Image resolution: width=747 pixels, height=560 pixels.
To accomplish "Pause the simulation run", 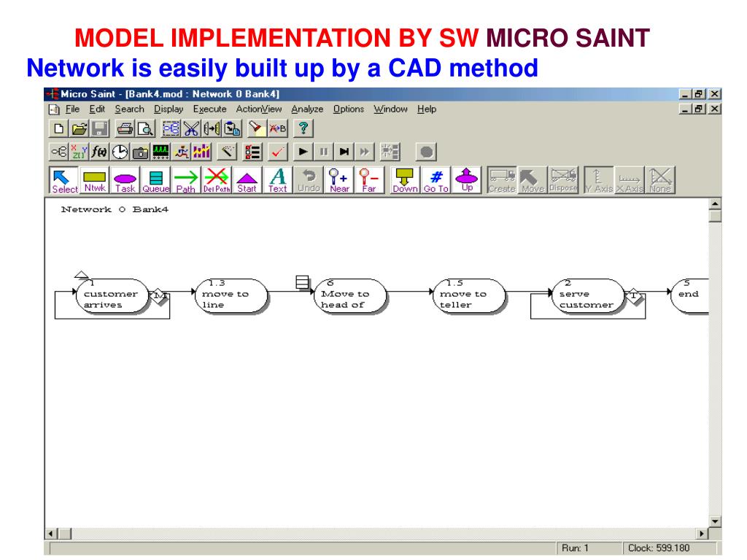I will coord(323,152).
